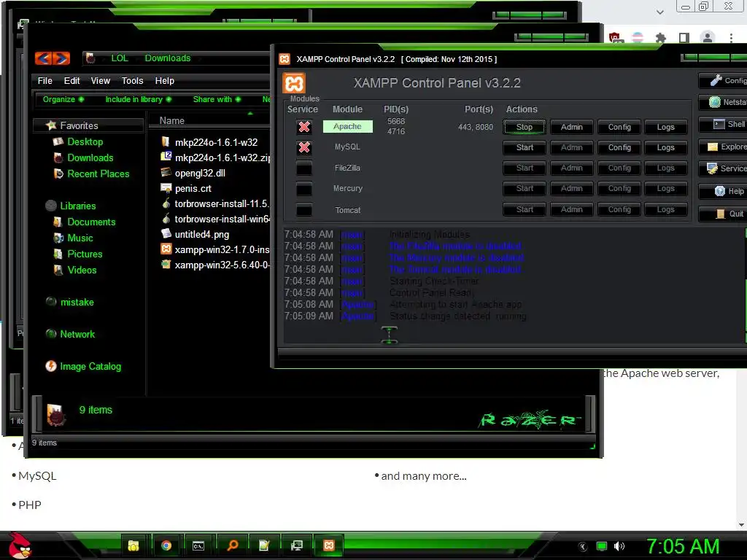747x560 pixels.
Task: Select untitled4.png file
Action: click(x=201, y=234)
